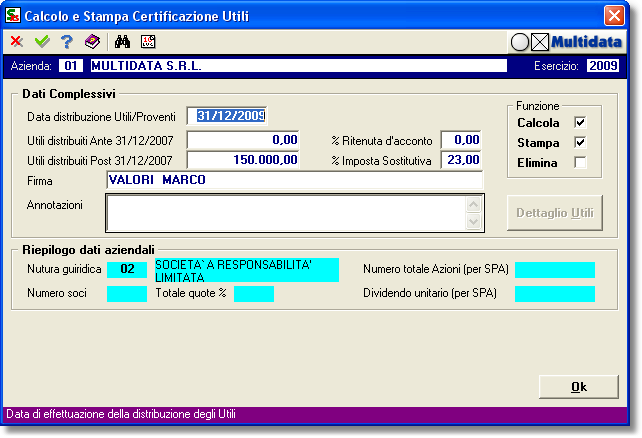Click the Data distribuzione Utili/Proventi date field

[227, 116]
